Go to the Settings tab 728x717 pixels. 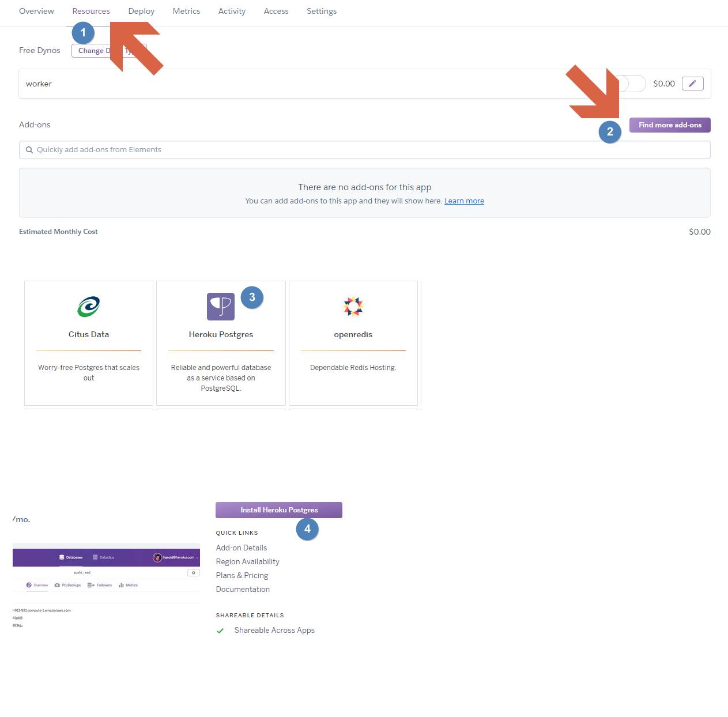tap(321, 11)
